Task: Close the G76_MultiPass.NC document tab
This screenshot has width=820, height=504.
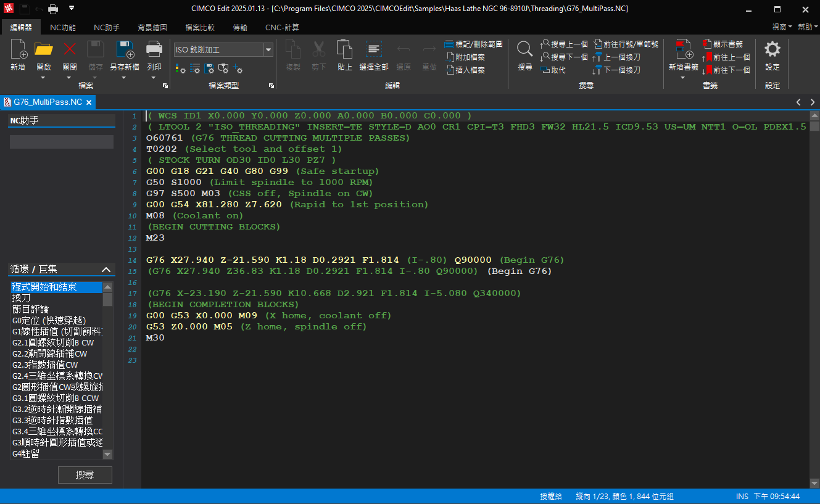Action: (89, 102)
